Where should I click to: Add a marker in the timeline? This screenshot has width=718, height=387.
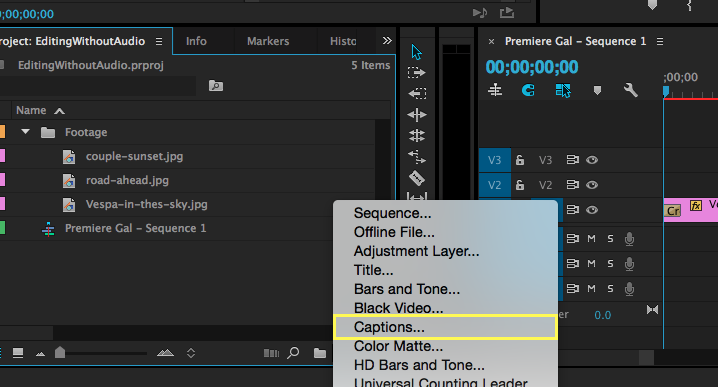(x=597, y=90)
